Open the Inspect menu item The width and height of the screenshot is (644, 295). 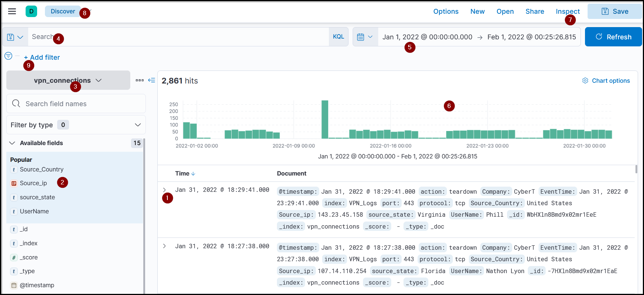tap(567, 12)
